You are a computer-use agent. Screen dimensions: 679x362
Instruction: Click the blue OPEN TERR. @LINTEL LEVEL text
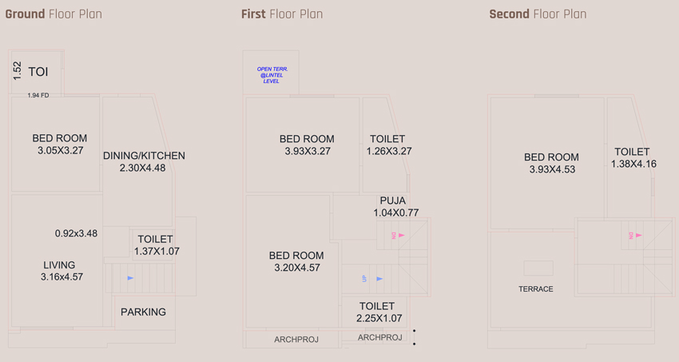pyautogui.click(x=272, y=75)
